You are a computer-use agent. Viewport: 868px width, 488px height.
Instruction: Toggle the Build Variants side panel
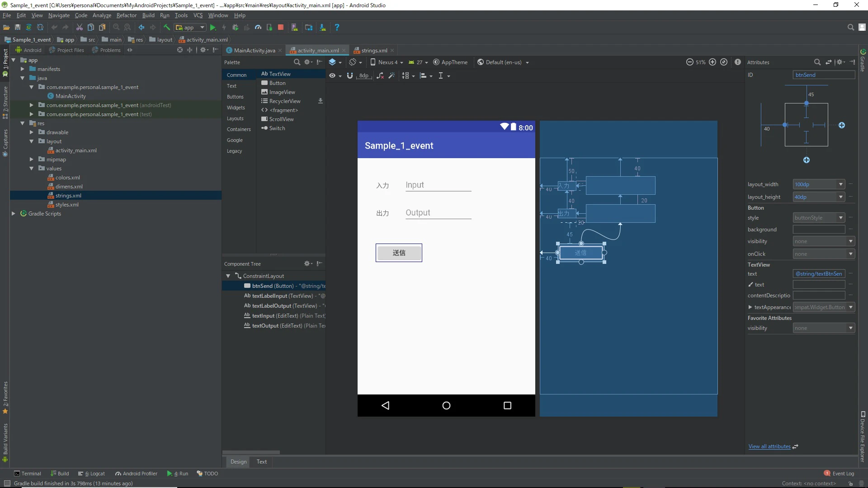5,443
